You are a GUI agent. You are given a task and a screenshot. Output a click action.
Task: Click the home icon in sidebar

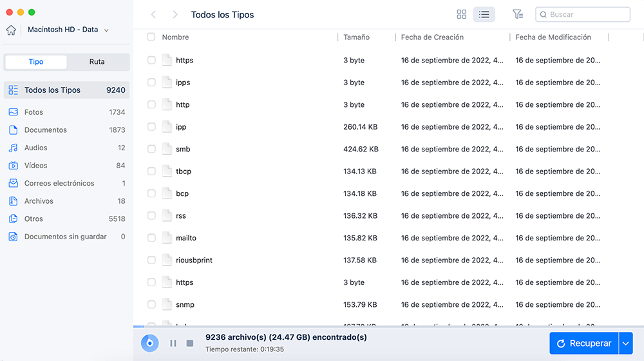pos(11,30)
